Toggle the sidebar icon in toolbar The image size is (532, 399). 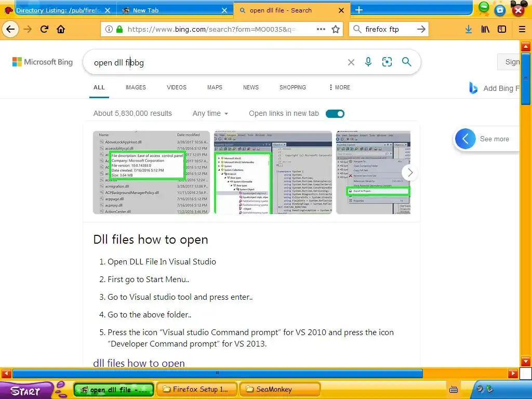click(502, 29)
